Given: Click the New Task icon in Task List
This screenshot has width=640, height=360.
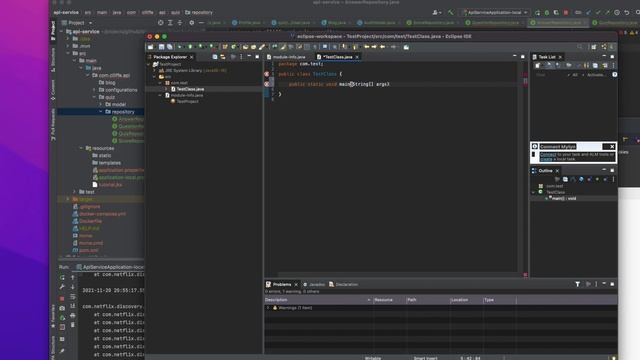Looking at the screenshot, I should [x=538, y=65].
